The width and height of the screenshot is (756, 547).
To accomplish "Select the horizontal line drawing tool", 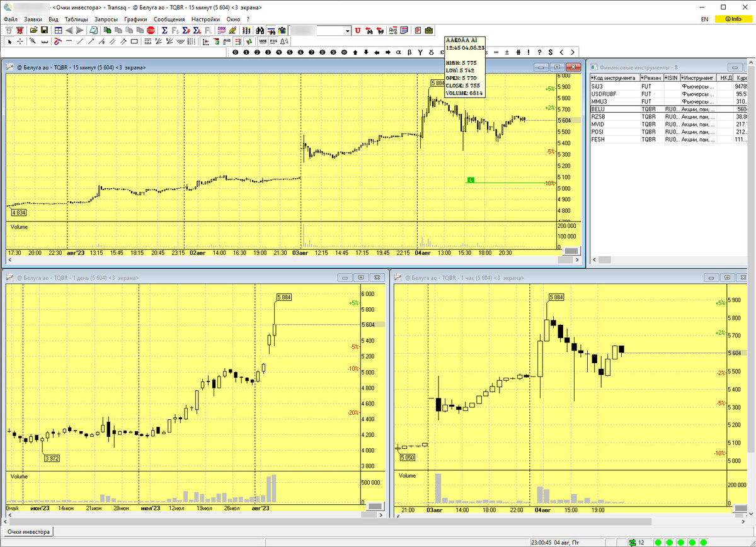I will click(68, 41).
